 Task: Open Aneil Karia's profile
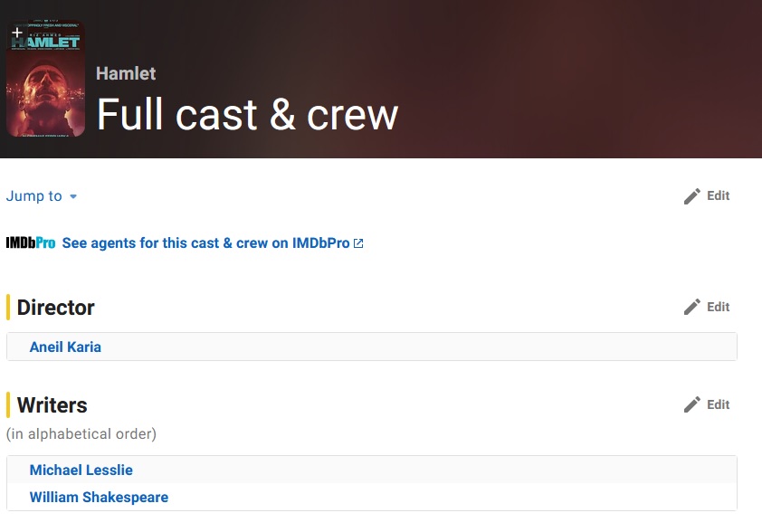65,347
